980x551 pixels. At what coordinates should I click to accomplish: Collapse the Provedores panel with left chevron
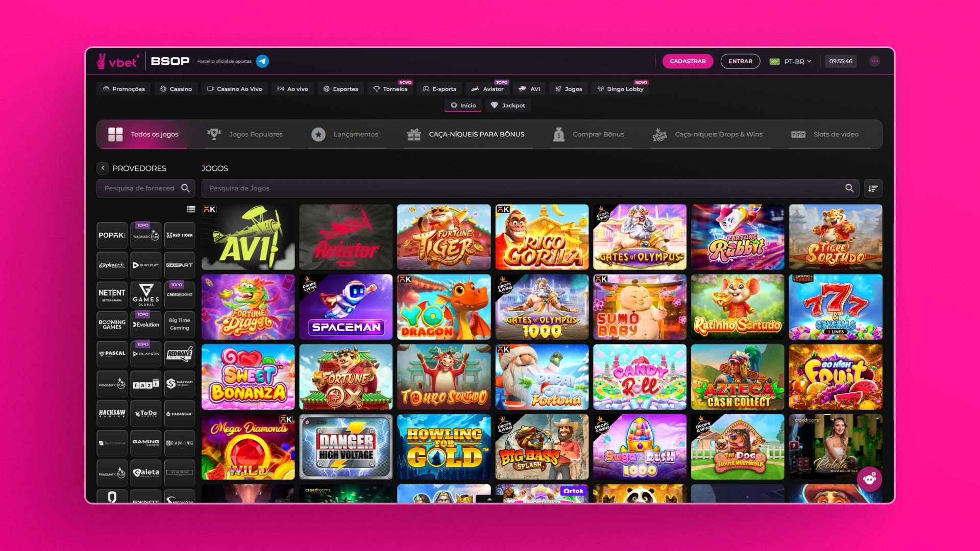pos(103,168)
